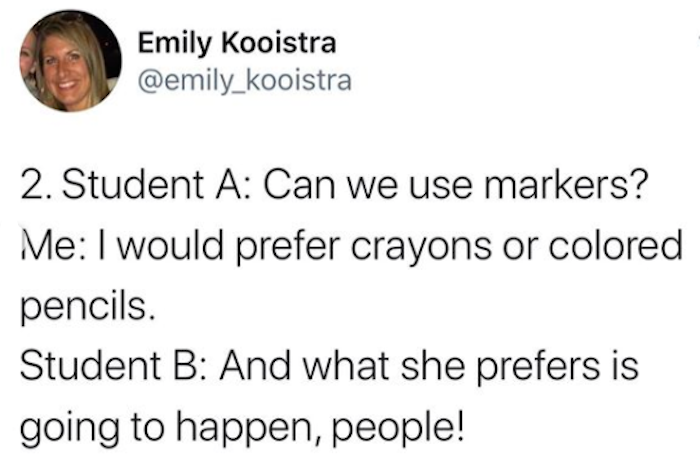Image resolution: width=700 pixels, height=471 pixels.
Task: Click the tweet line starting "2. Student A"
Action: (333, 185)
